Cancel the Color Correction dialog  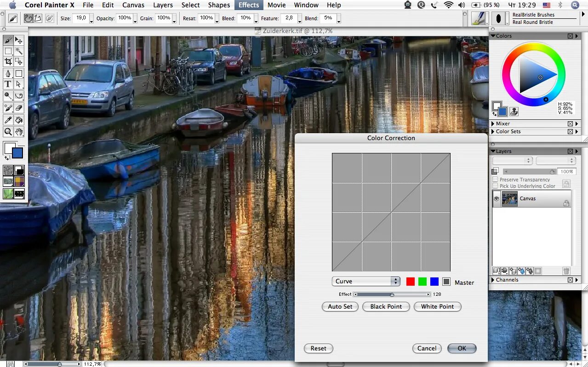(427, 348)
